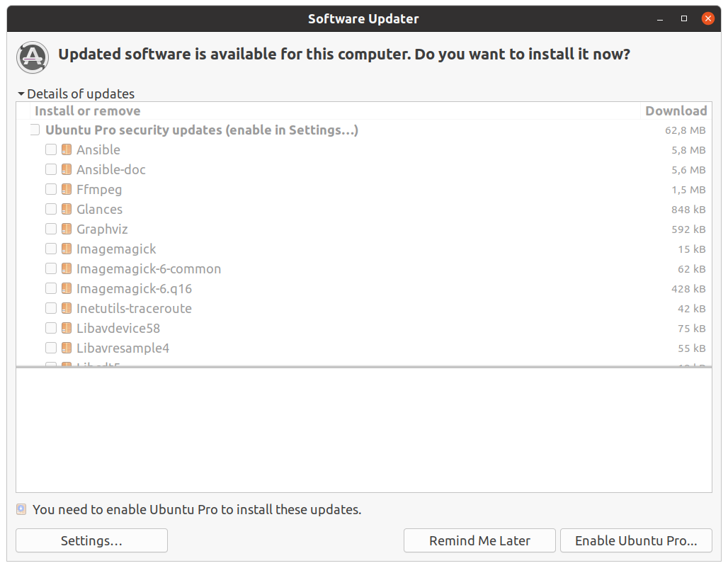This screenshot has height=568, width=728.
Task: Maximize the Software Updater window
Action: coord(684,18)
